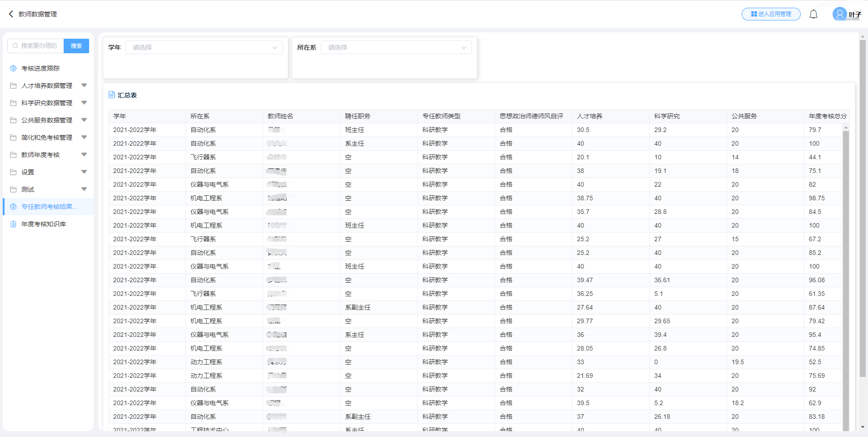The height and width of the screenshot is (437, 868).
Task: Open the 所在系 dropdown selector
Action: (396, 47)
